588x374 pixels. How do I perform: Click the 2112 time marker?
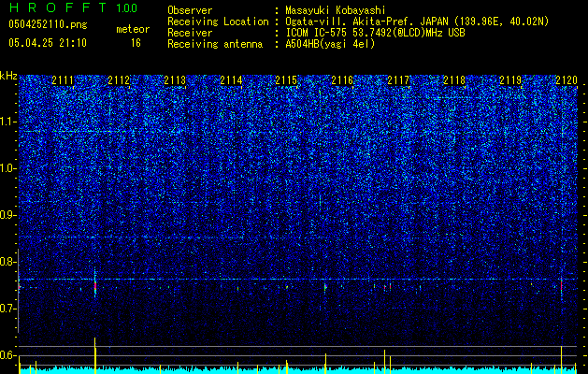tap(119, 80)
